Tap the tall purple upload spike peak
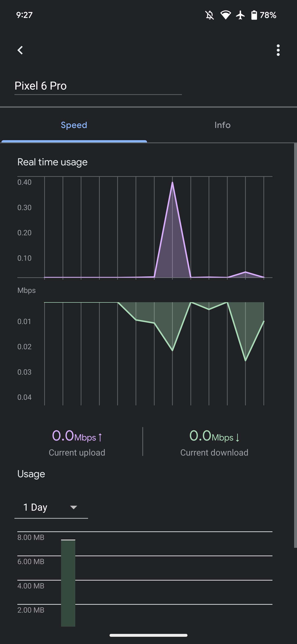297x644 pixels. tap(172, 183)
